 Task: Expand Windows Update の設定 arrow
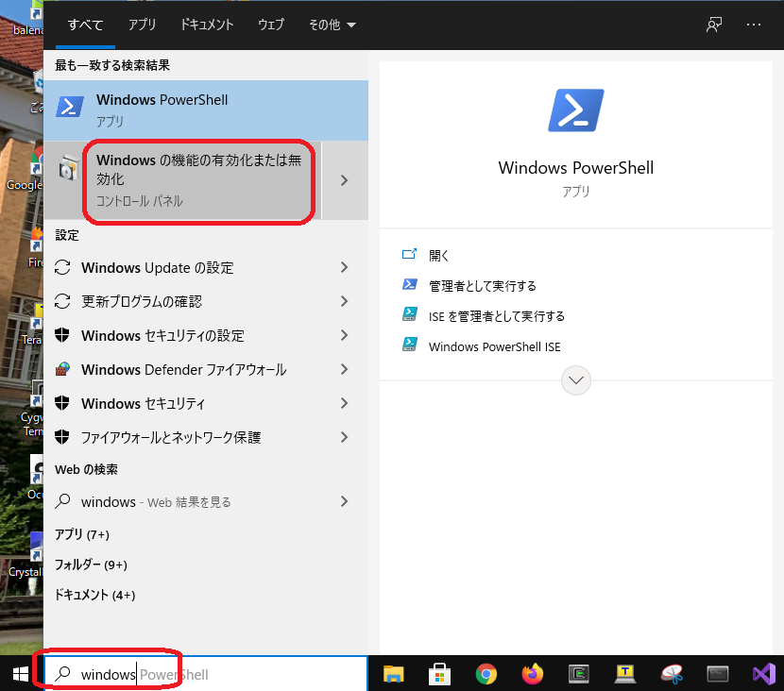click(345, 268)
